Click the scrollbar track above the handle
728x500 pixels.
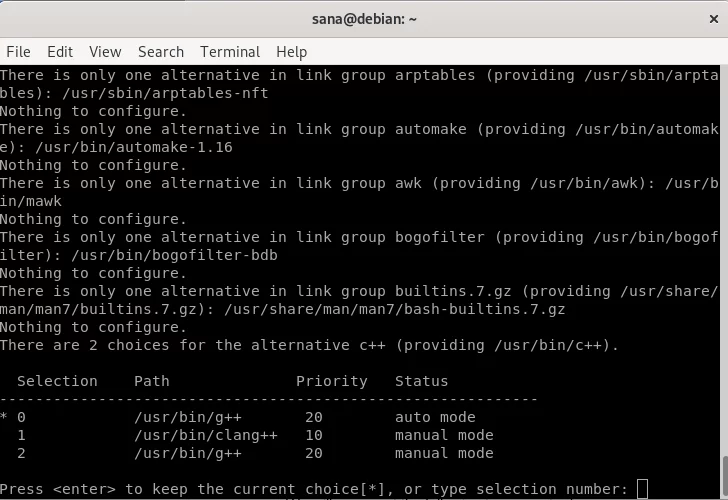click(x=724, y=260)
